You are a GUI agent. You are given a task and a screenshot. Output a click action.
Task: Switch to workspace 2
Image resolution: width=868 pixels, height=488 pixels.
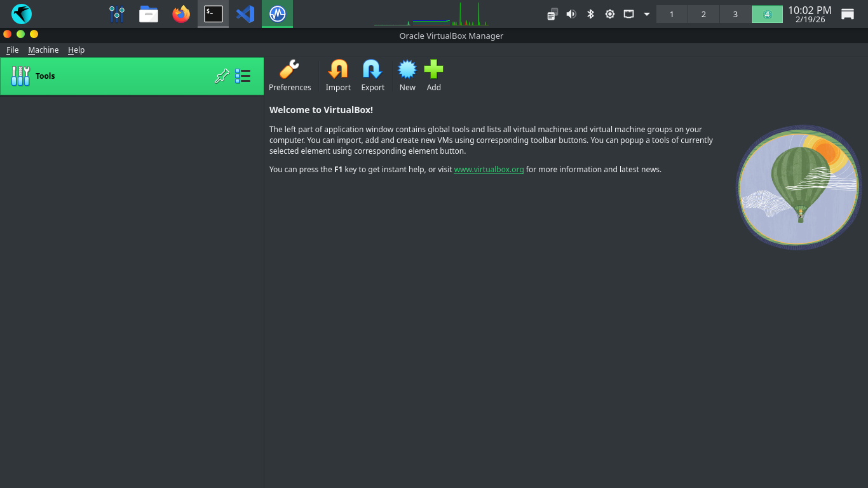point(703,14)
